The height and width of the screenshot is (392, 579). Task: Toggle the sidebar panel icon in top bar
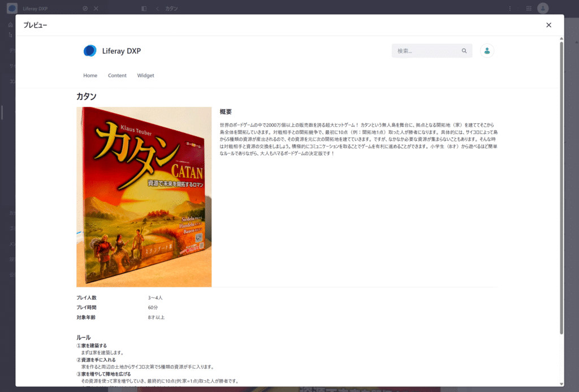144,8
